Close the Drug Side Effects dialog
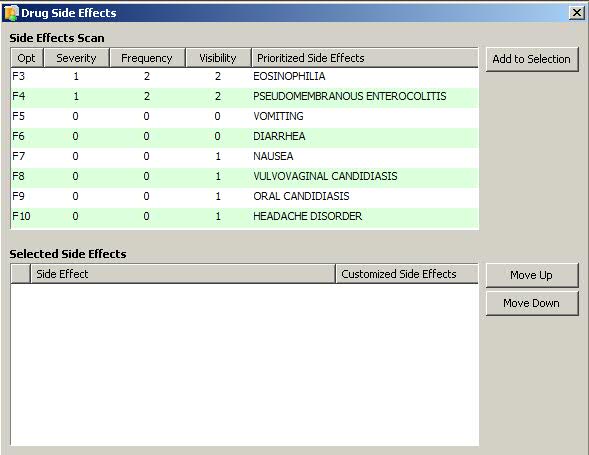This screenshot has width=589, height=455. click(577, 13)
